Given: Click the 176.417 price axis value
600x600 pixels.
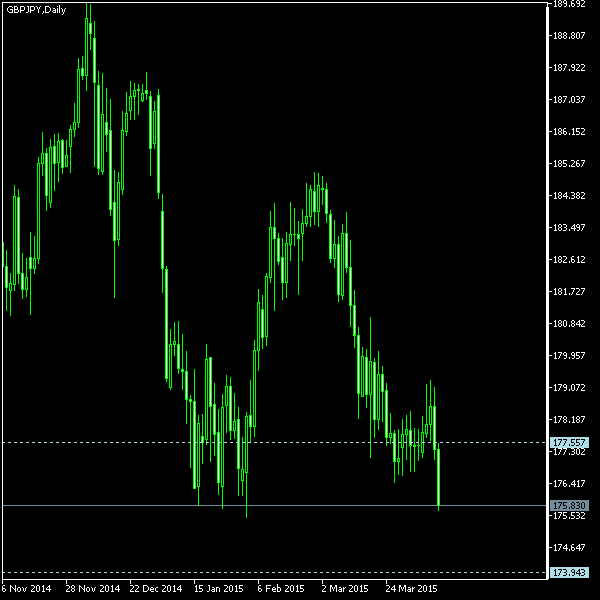Looking at the screenshot, I should point(569,484).
